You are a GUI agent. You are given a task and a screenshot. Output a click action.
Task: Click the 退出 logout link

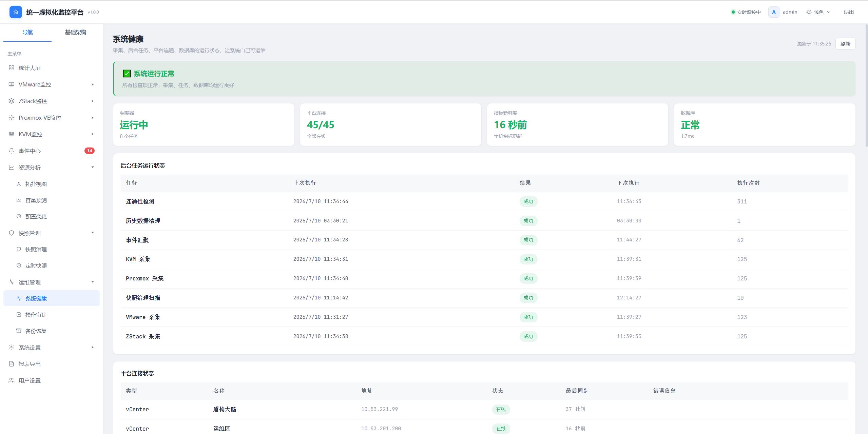coord(849,12)
